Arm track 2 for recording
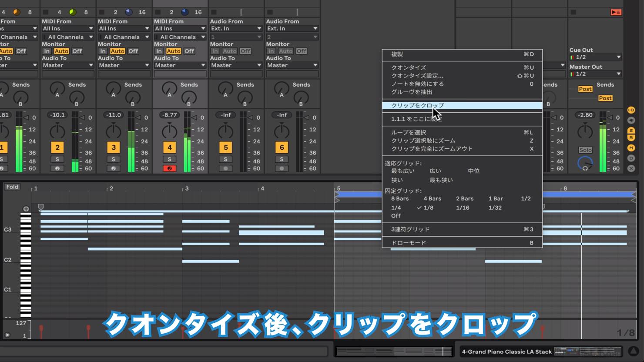This screenshot has height=362, width=644. (57, 168)
